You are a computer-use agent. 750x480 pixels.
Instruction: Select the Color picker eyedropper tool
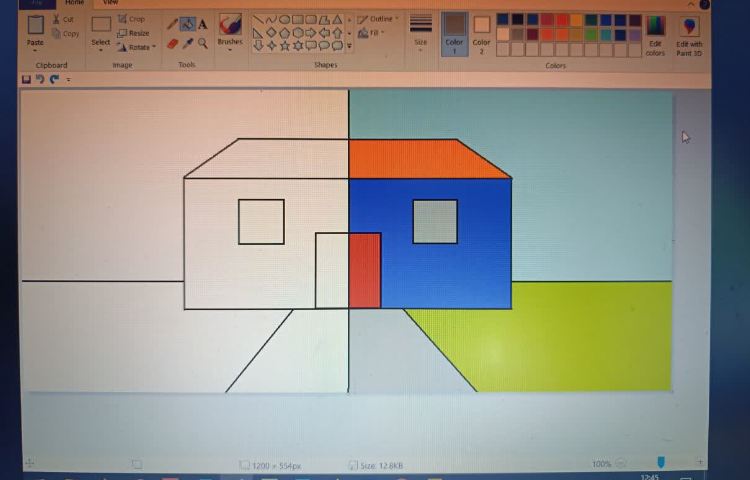[187, 43]
